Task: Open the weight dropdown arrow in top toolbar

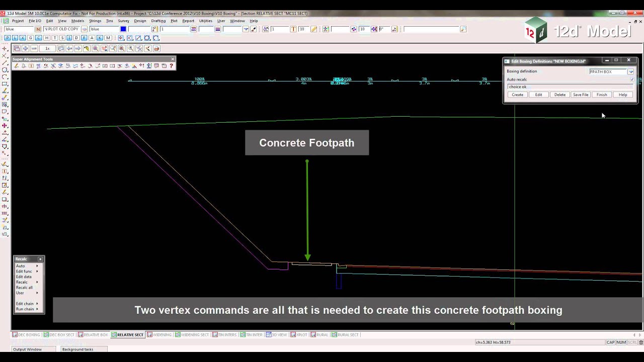Action: click(246, 29)
